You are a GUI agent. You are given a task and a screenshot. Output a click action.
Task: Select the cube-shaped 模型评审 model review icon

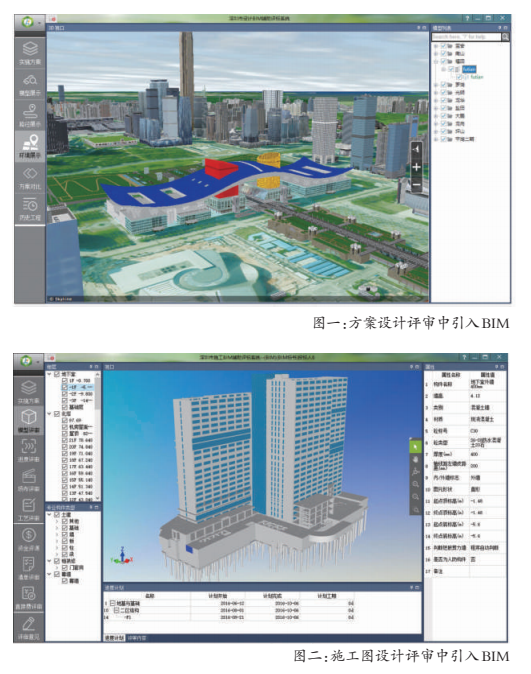coord(29,420)
